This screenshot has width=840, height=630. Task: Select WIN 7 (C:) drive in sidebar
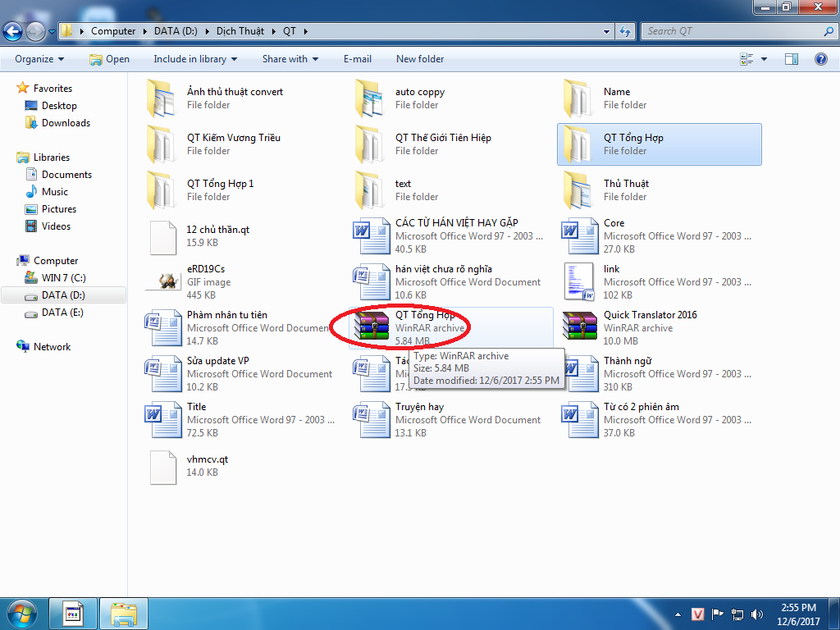click(x=63, y=278)
